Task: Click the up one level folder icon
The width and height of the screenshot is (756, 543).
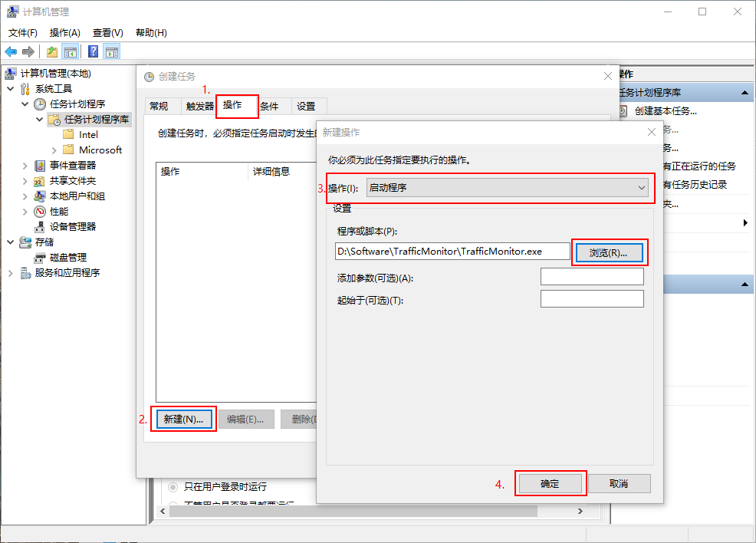Action: (x=52, y=51)
